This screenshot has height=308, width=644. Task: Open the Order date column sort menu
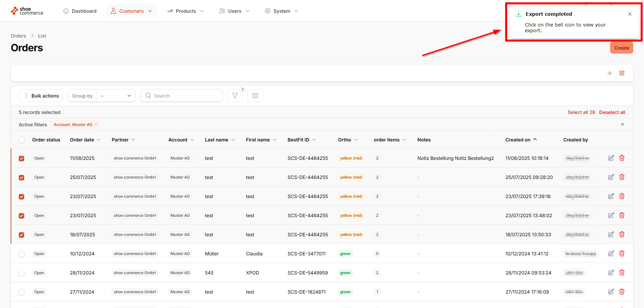pyautogui.click(x=99, y=140)
